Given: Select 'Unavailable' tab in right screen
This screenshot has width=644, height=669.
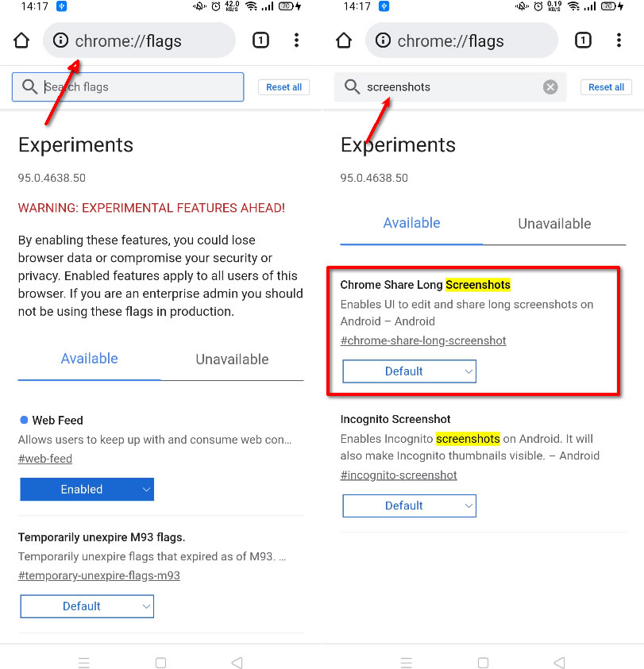Looking at the screenshot, I should [555, 224].
